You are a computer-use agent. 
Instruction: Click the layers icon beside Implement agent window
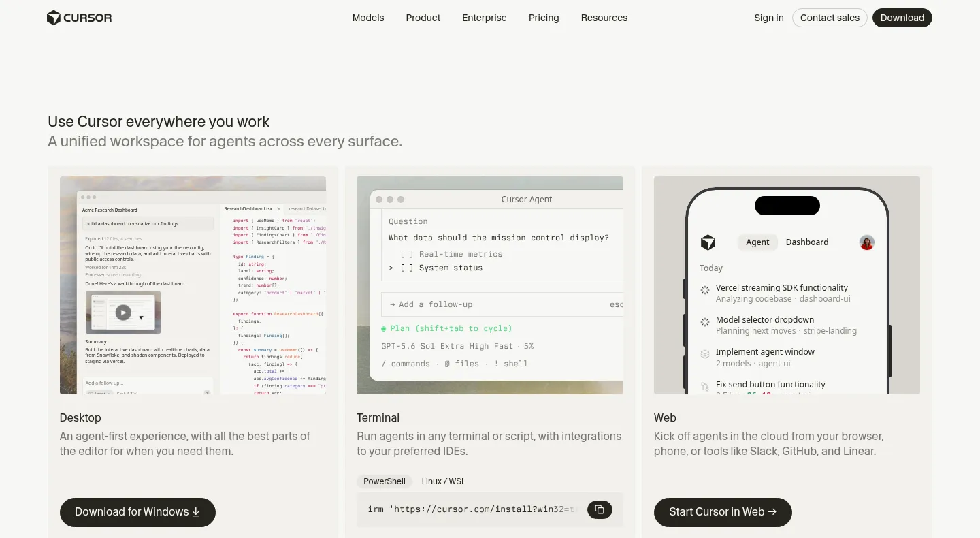pyautogui.click(x=705, y=354)
